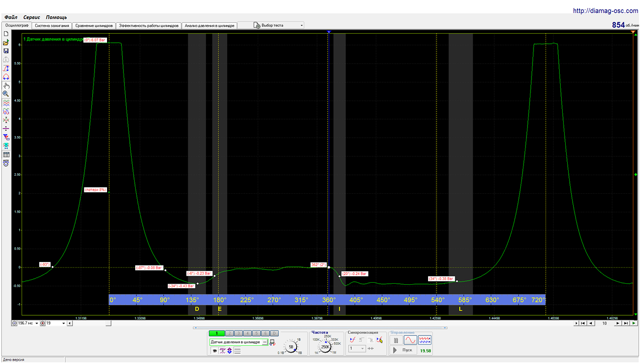Jump to the last frame
This screenshot has width=643, height=364.
[626, 323]
